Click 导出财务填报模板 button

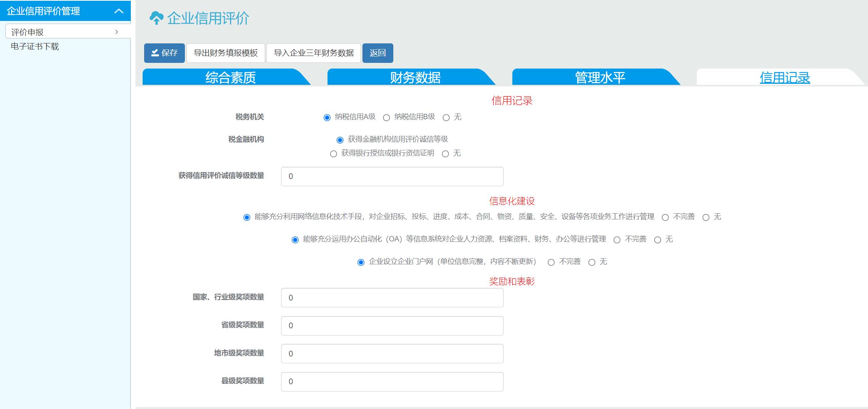click(226, 53)
